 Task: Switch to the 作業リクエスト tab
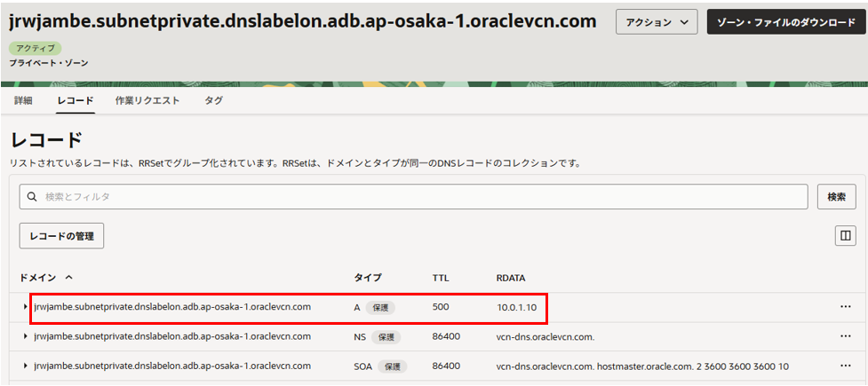147,101
